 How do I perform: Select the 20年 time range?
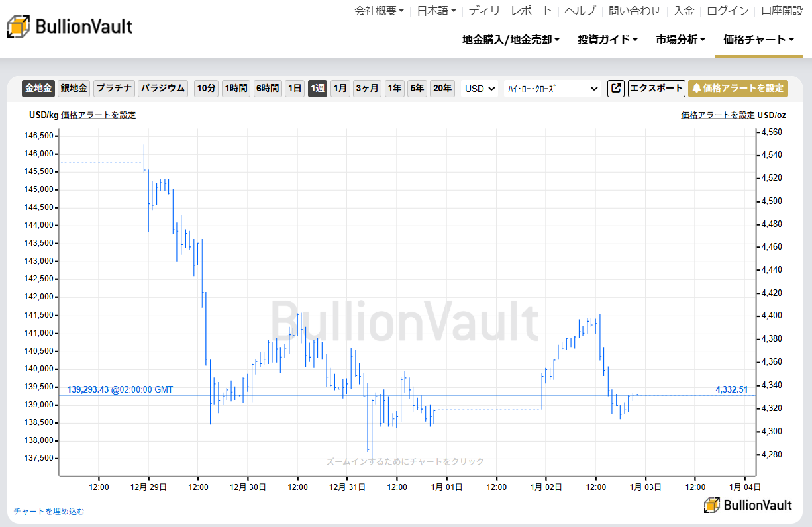[x=442, y=88]
